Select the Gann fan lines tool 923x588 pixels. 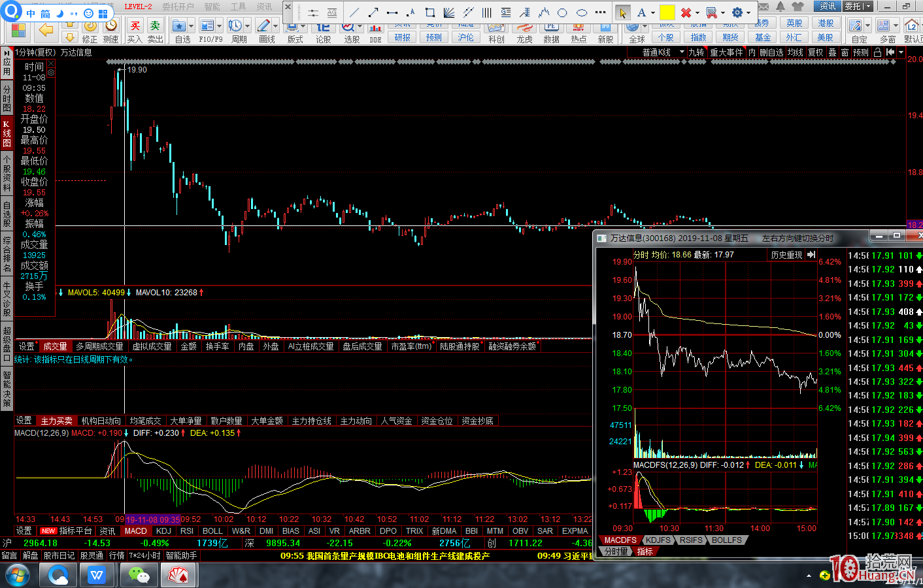[448, 12]
